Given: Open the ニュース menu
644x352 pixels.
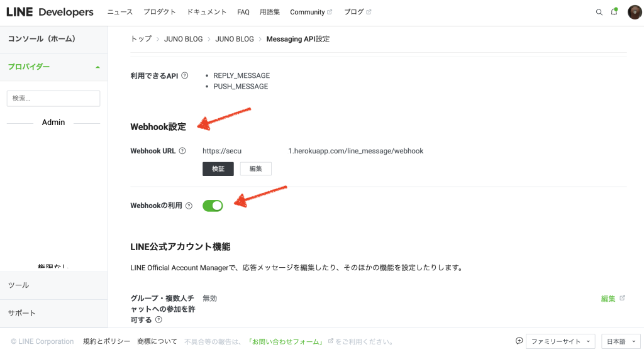Looking at the screenshot, I should [x=120, y=12].
